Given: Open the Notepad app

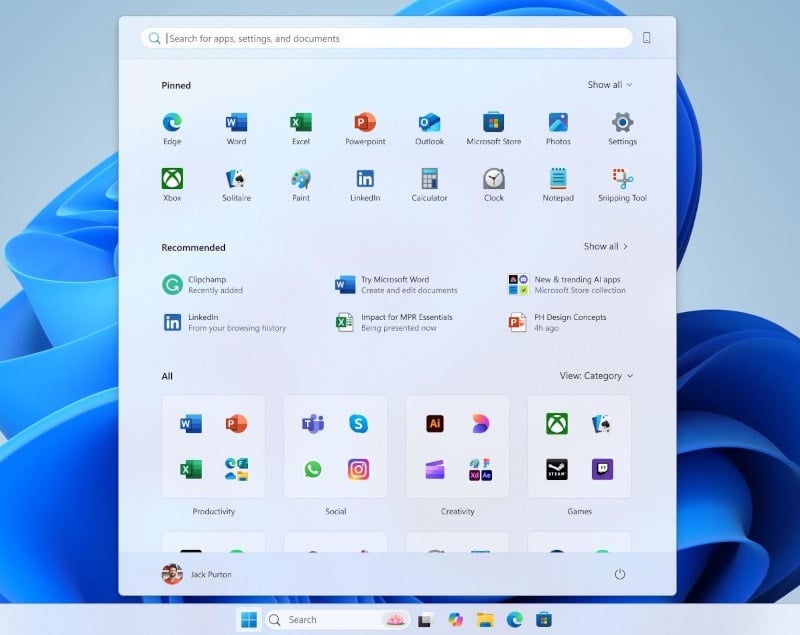Looking at the screenshot, I should 558,185.
